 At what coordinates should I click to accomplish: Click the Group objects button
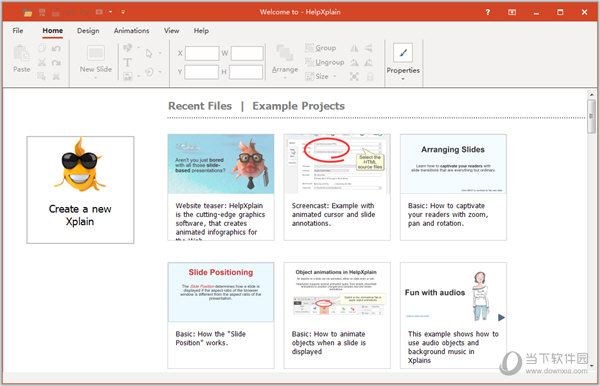(x=321, y=48)
